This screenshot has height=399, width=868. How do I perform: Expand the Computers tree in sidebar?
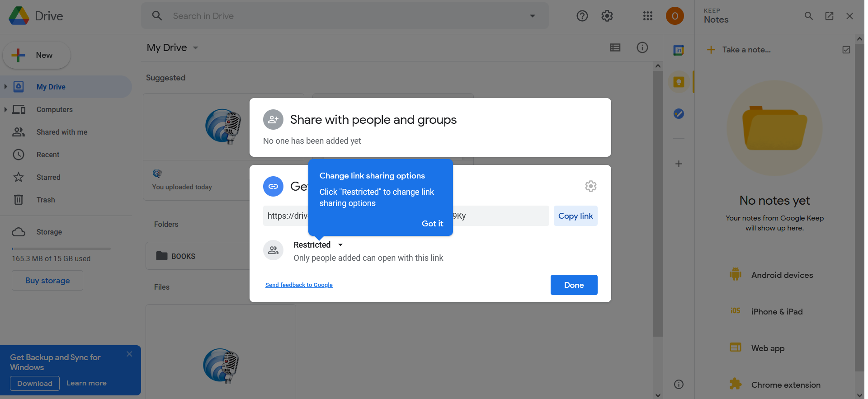5,109
